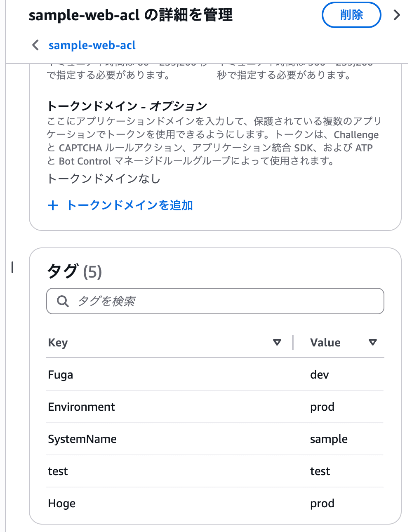This screenshot has width=419, height=532.
Task: Click the filter triangle on Key header
Action: tap(277, 342)
